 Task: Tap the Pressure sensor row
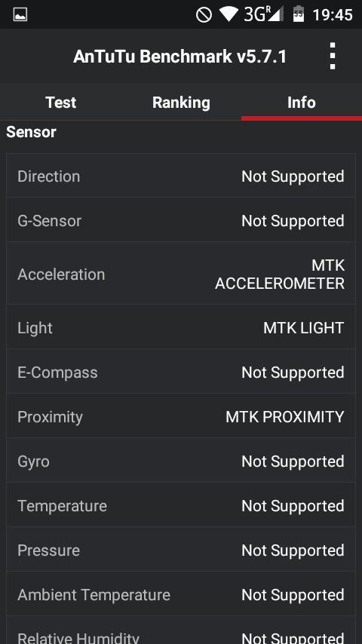click(x=181, y=550)
